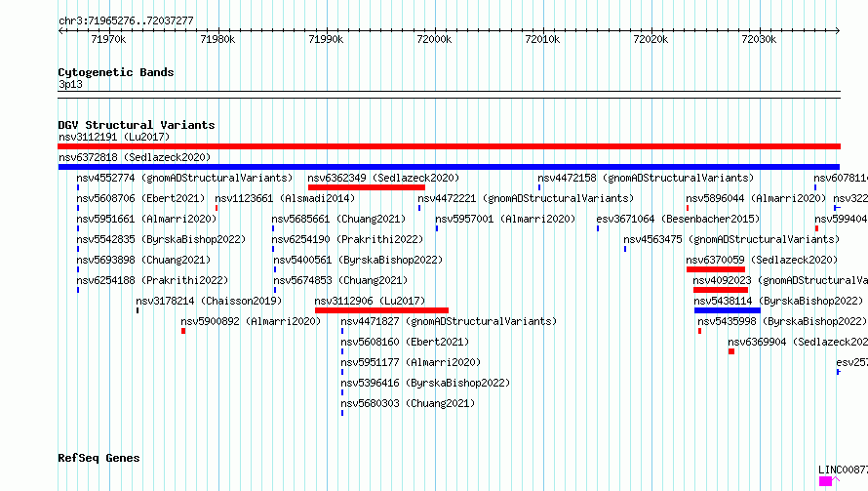Open nsv5680303 (Chuang2021) label

tap(408, 403)
